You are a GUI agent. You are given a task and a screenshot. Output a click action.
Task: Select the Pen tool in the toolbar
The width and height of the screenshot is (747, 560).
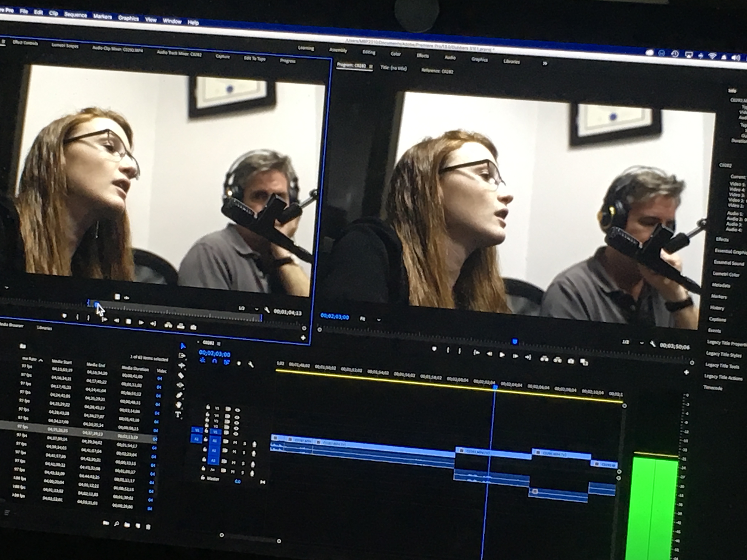(x=179, y=395)
